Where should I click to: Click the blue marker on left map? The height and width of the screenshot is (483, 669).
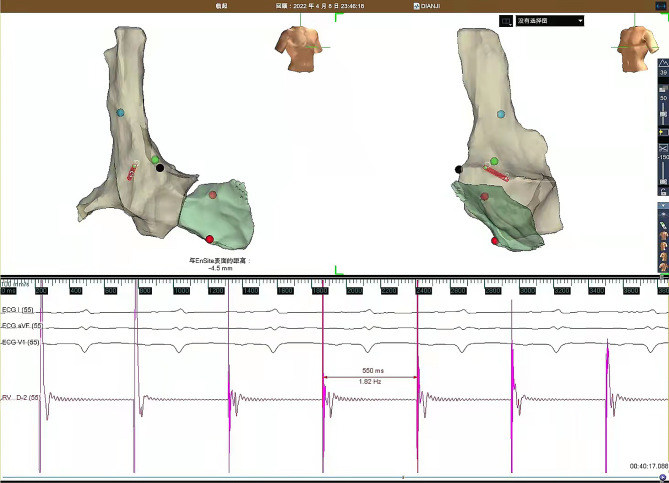tap(120, 113)
